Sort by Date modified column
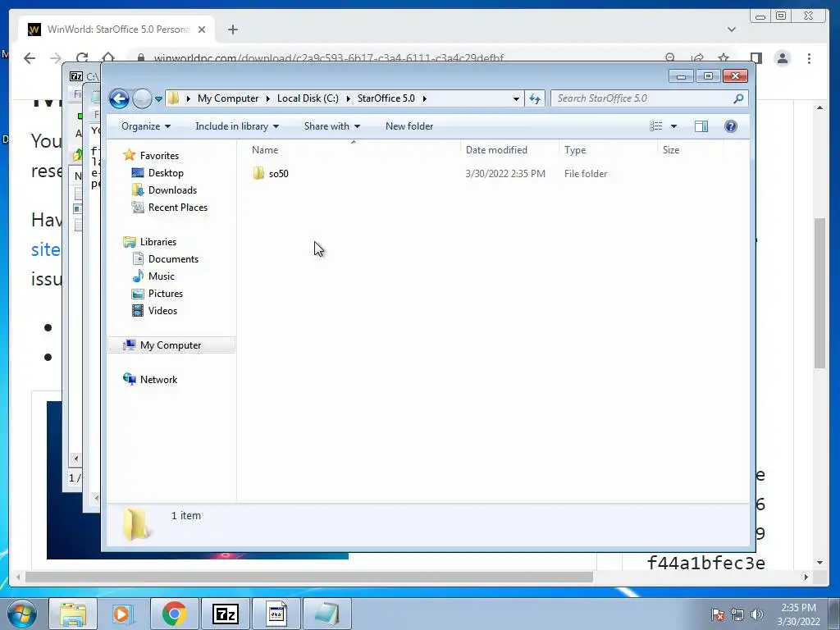Viewport: 840px width, 630px height. [509, 150]
